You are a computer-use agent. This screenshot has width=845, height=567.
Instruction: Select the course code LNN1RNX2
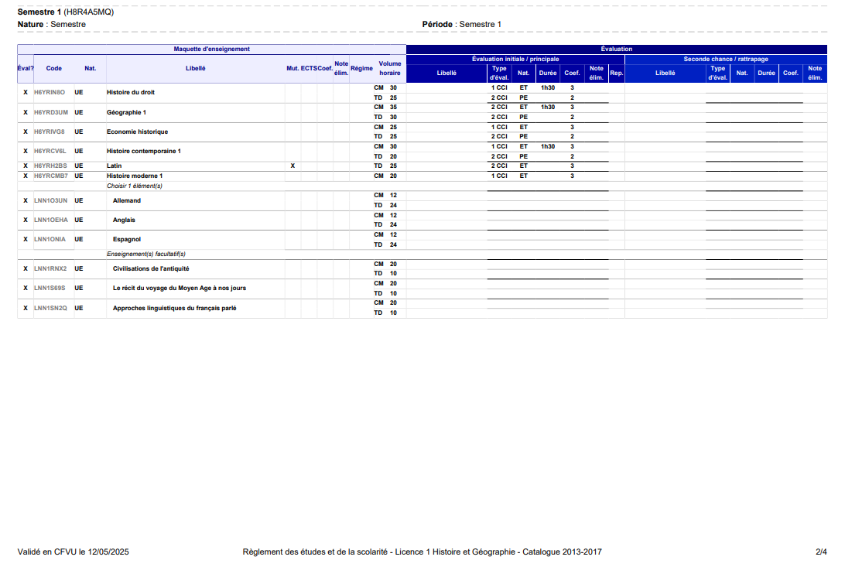(x=50, y=268)
